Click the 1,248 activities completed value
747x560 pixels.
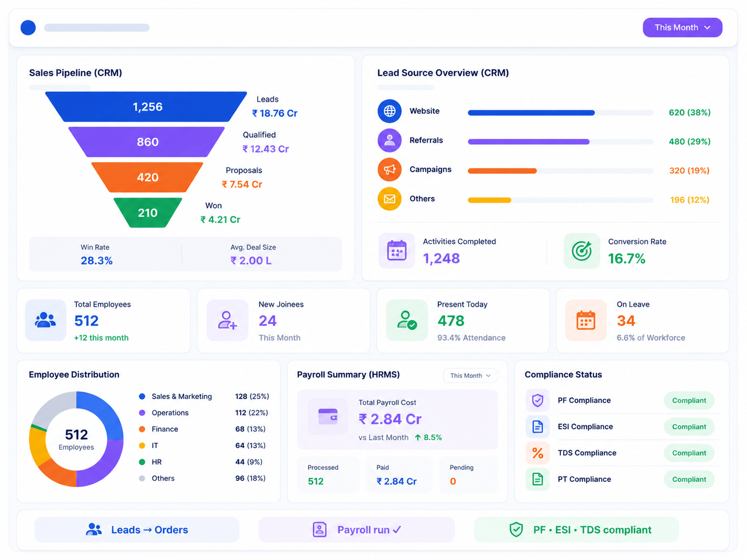pyautogui.click(x=442, y=258)
